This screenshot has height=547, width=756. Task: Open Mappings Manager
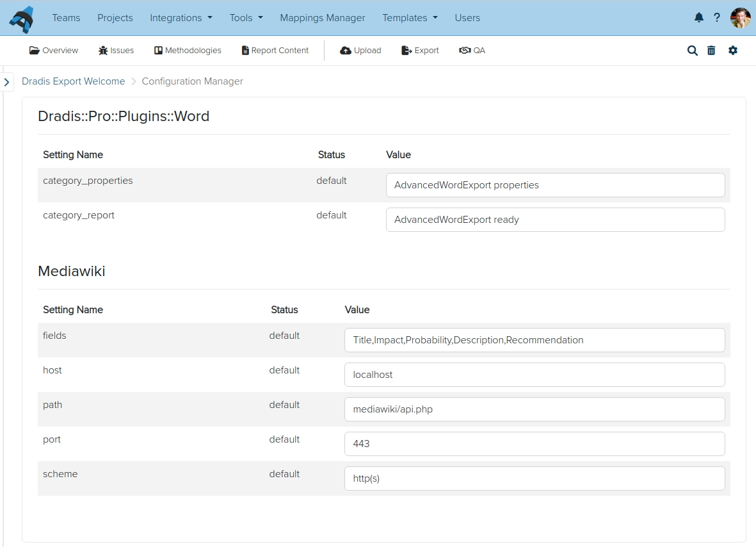323,18
